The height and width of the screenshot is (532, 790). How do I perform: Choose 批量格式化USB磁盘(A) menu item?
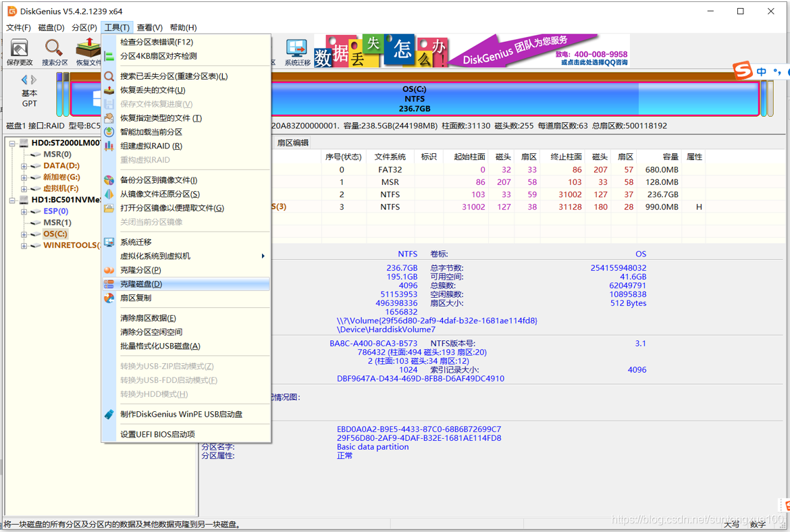[186, 346]
